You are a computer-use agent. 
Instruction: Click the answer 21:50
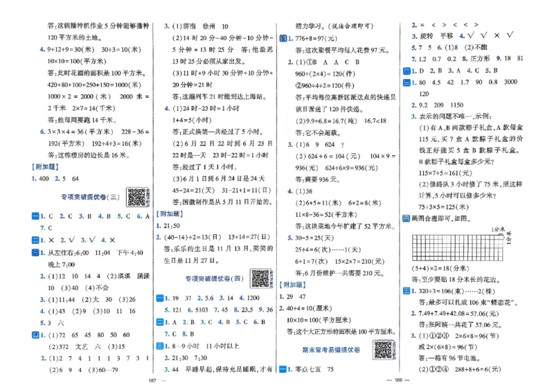172,226
